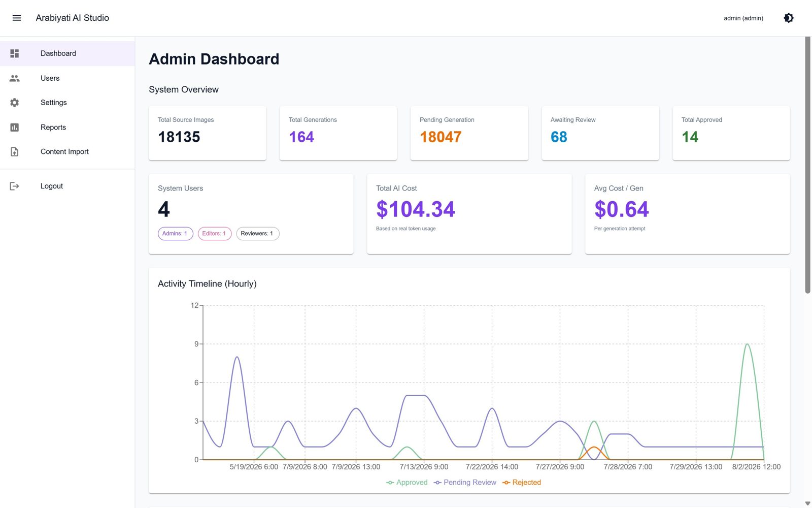Click "Per generation attempt" caption
Screen dimensions: 812x508
point(620,229)
